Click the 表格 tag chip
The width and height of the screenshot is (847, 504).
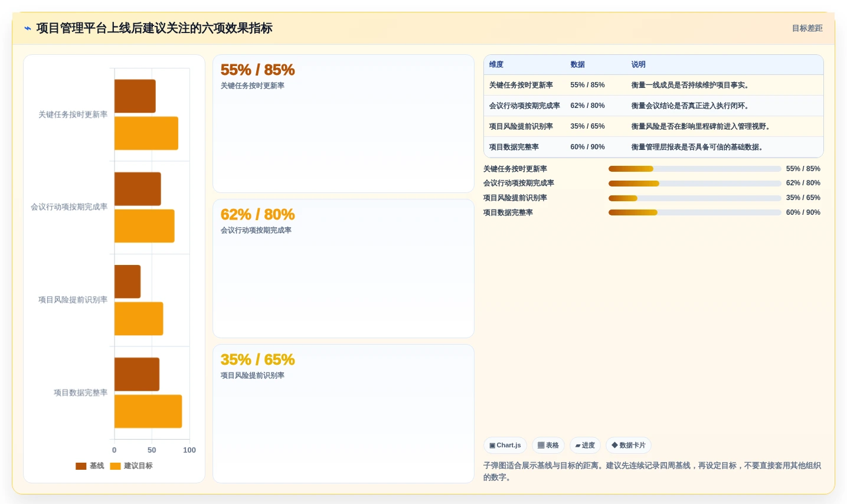548,446
